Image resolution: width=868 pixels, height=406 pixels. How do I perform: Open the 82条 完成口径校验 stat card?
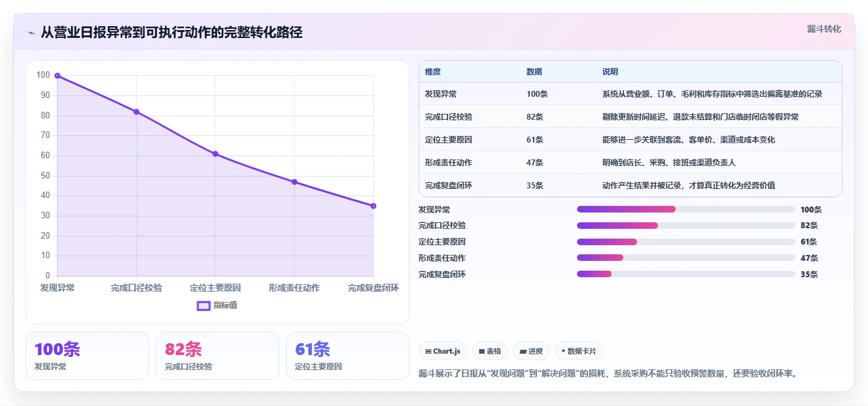pyautogui.click(x=217, y=356)
